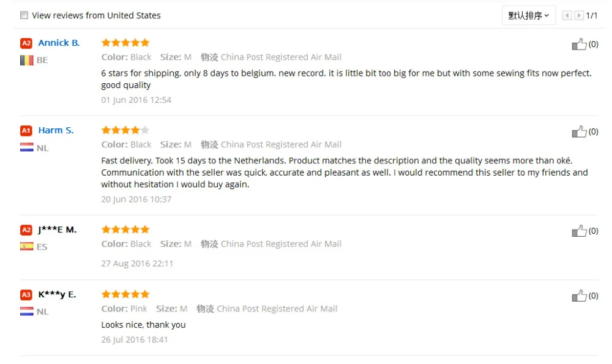612x364 pixels.
Task: Mark K***y E.'s review as helpful
Action: coord(578,296)
